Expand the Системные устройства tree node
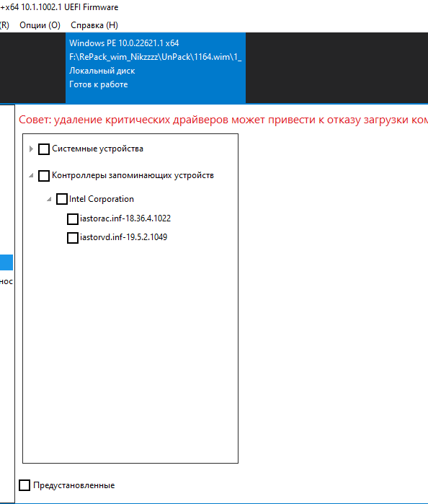Viewport: 428px width, 504px height. (x=31, y=149)
